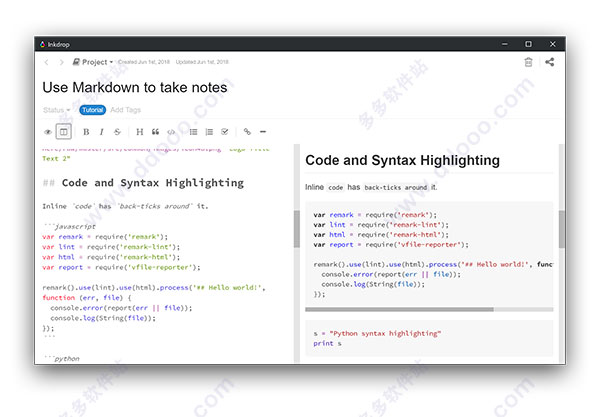Insert a horizontal rule
600x417 pixels.
[x=263, y=132]
